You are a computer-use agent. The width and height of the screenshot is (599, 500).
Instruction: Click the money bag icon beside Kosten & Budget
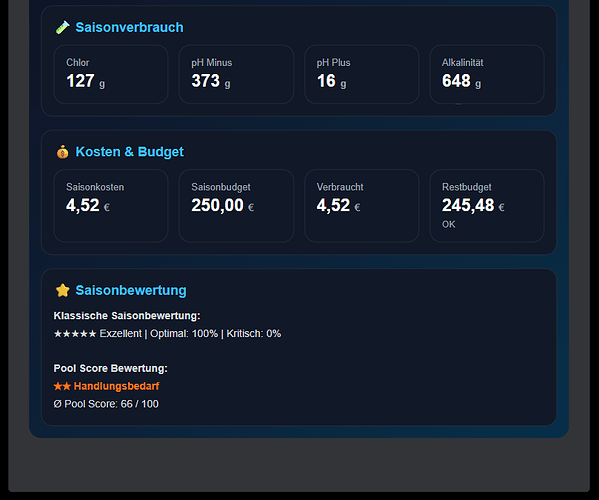click(63, 152)
